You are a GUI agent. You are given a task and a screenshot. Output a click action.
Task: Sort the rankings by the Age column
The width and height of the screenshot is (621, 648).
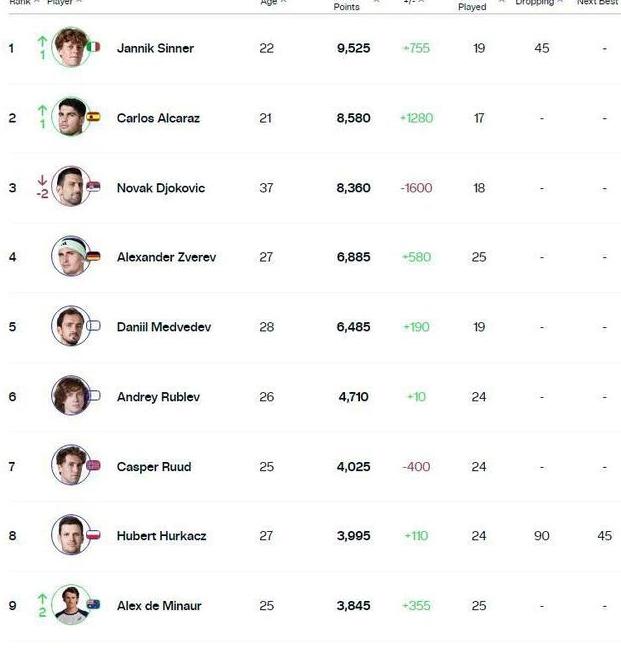[x=269, y=3]
